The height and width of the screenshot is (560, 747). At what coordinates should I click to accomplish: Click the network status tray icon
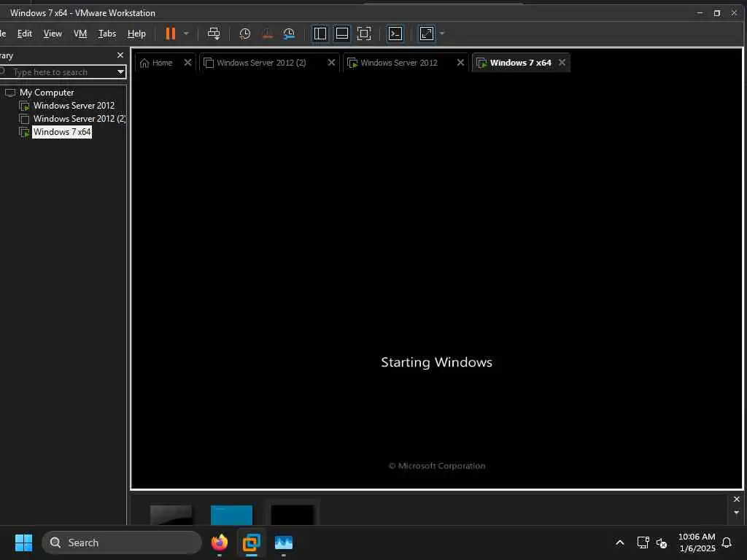pos(643,542)
